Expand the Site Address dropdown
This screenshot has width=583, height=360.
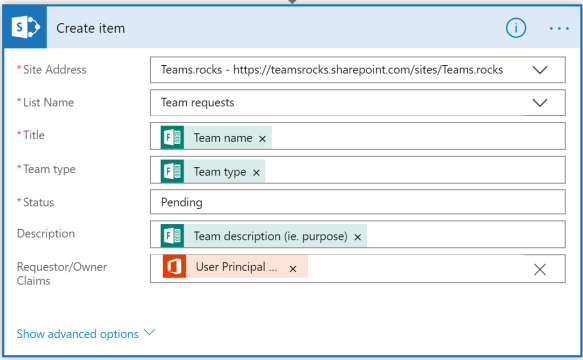tap(540, 70)
